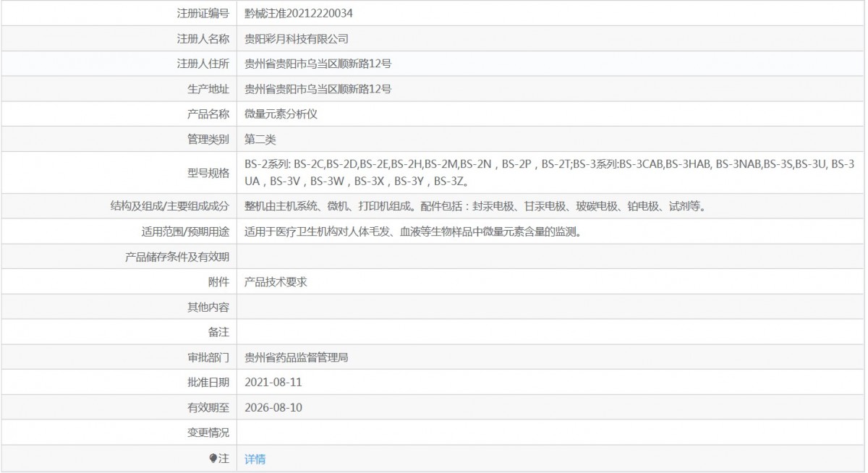Select management category value 第二类
Screen dimensions: 868x473
(260, 140)
